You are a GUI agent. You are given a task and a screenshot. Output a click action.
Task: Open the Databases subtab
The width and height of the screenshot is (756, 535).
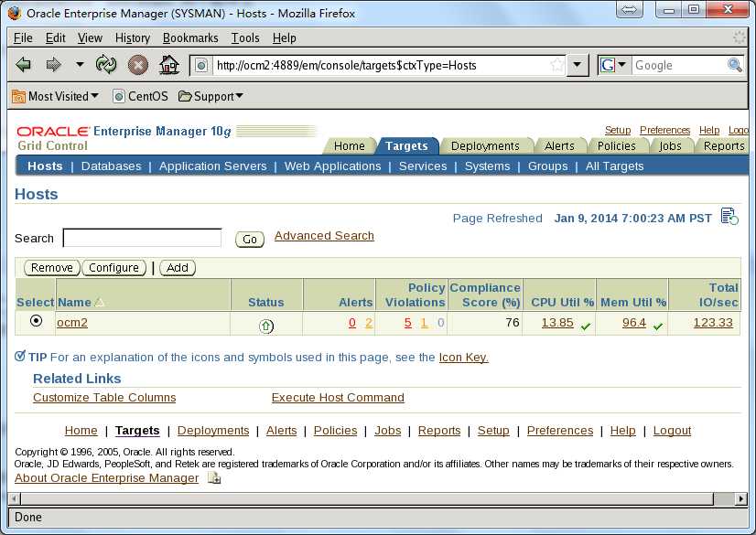[112, 166]
